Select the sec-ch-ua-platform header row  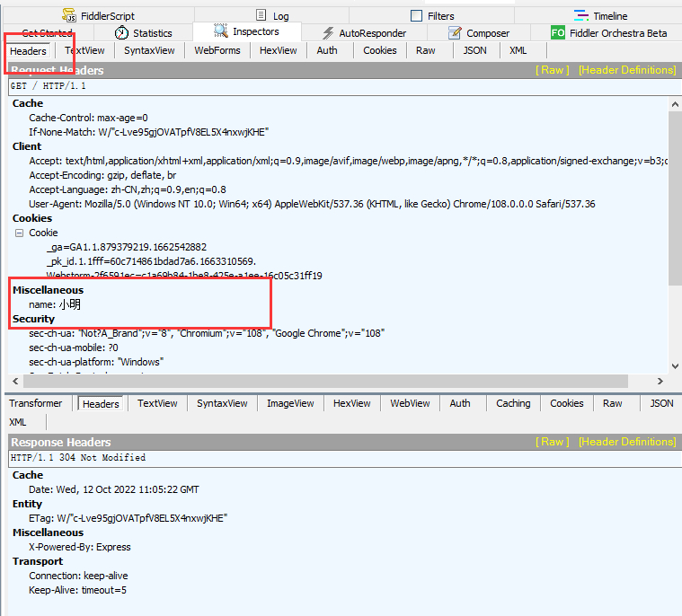click(x=96, y=362)
